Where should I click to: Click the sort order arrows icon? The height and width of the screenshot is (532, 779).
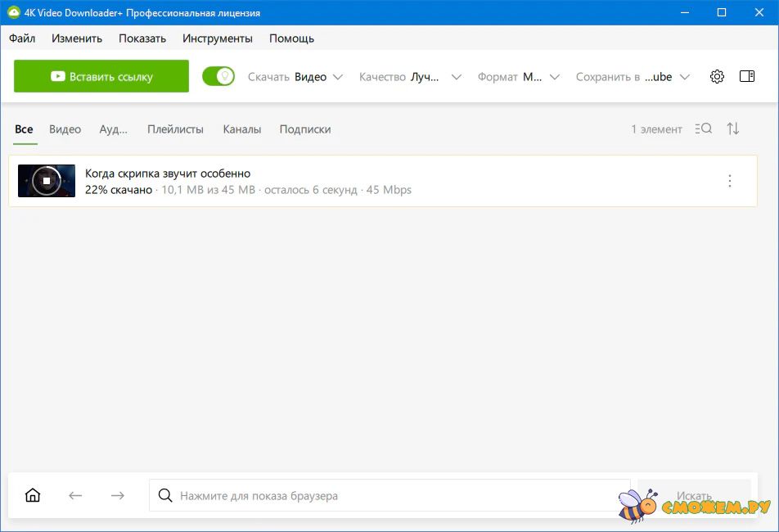tap(733, 129)
